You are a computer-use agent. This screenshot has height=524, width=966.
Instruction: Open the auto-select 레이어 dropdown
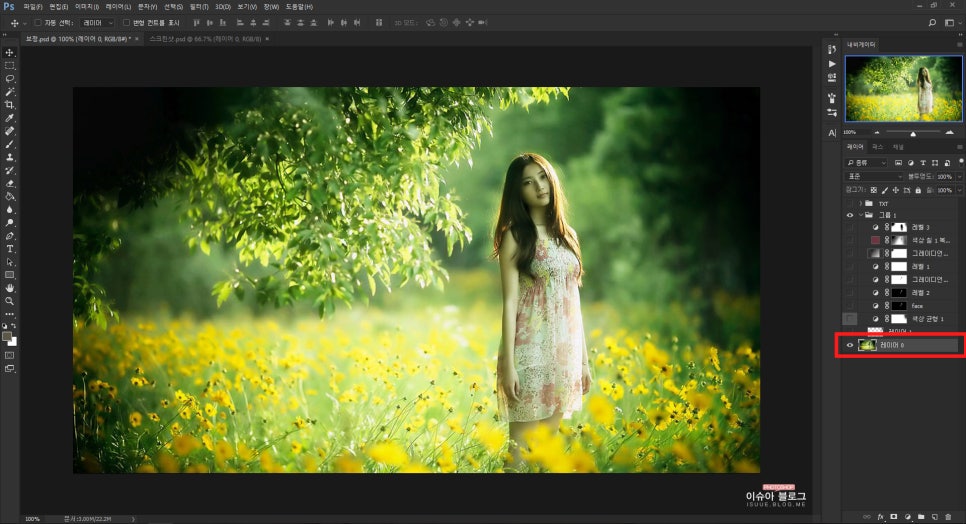(x=97, y=23)
